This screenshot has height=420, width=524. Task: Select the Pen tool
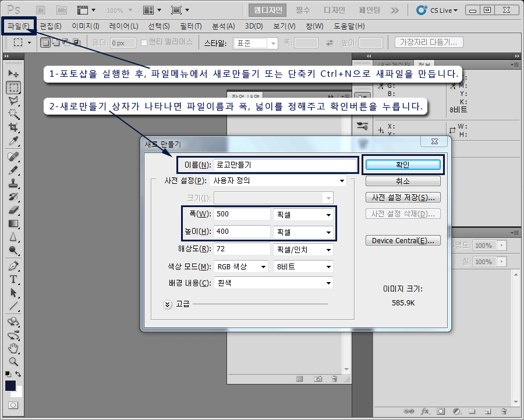[x=13, y=266]
